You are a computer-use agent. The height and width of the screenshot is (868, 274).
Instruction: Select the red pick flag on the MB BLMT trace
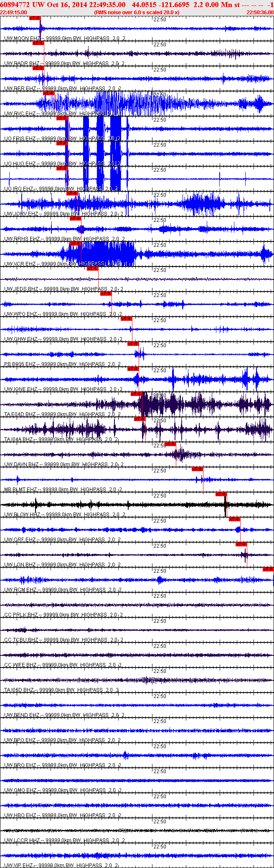pos(198,469)
